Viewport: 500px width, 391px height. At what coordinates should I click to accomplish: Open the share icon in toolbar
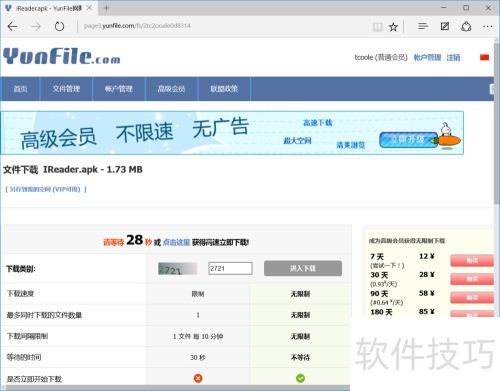pos(466,26)
